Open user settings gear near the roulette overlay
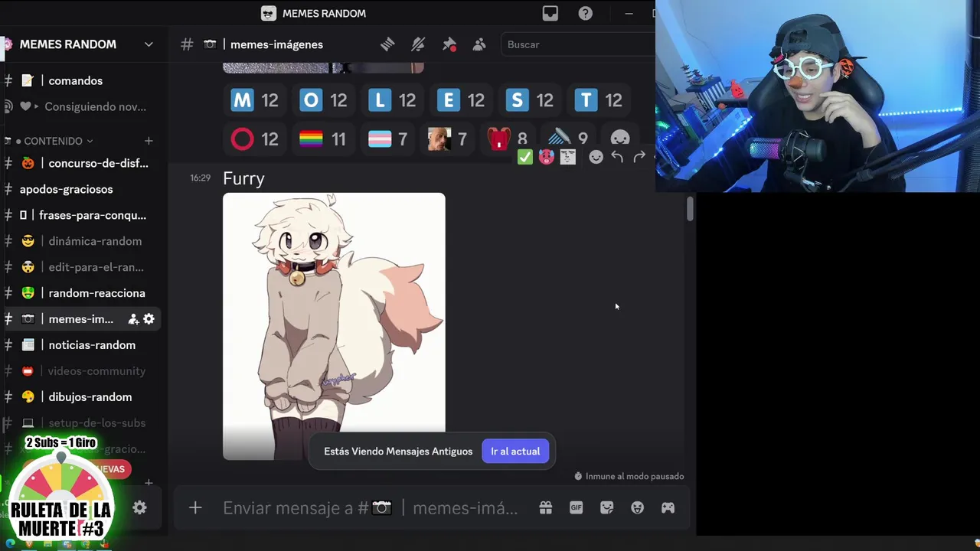Image resolution: width=980 pixels, height=551 pixels. tap(139, 507)
